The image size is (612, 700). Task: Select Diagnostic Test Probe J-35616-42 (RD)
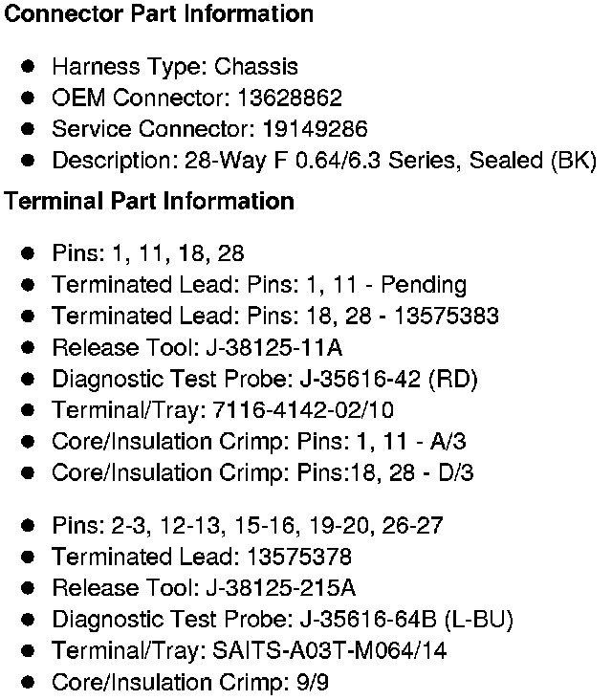coord(264,379)
